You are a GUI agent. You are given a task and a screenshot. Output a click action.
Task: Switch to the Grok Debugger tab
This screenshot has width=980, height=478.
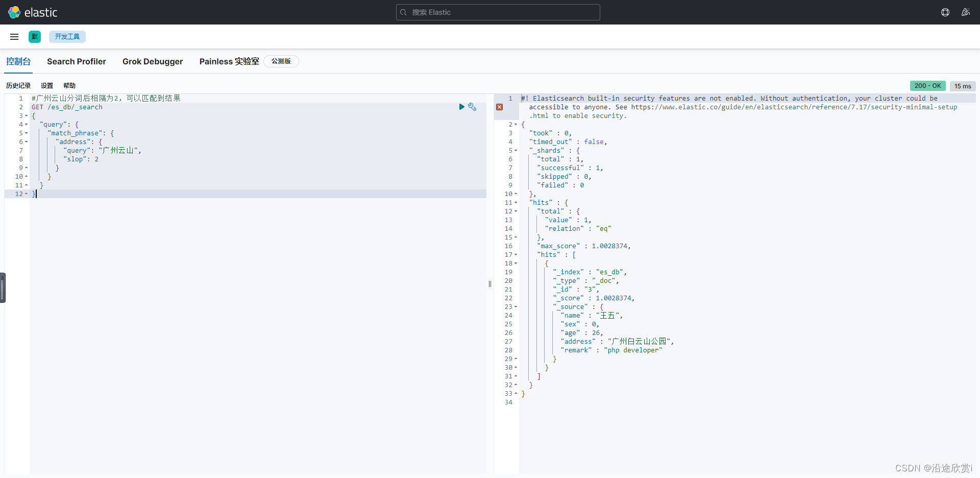click(153, 61)
